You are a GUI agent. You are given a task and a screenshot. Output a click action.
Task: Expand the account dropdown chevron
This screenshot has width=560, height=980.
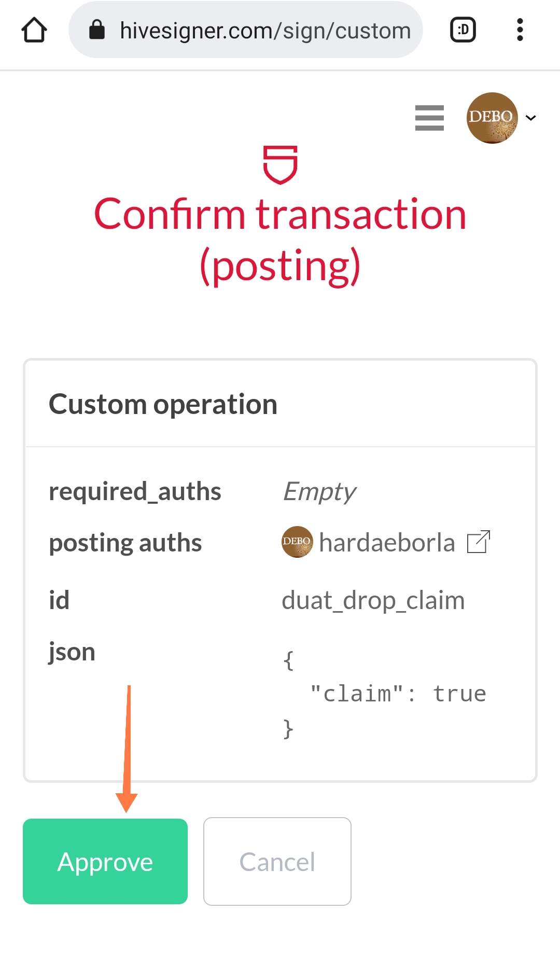[531, 118]
